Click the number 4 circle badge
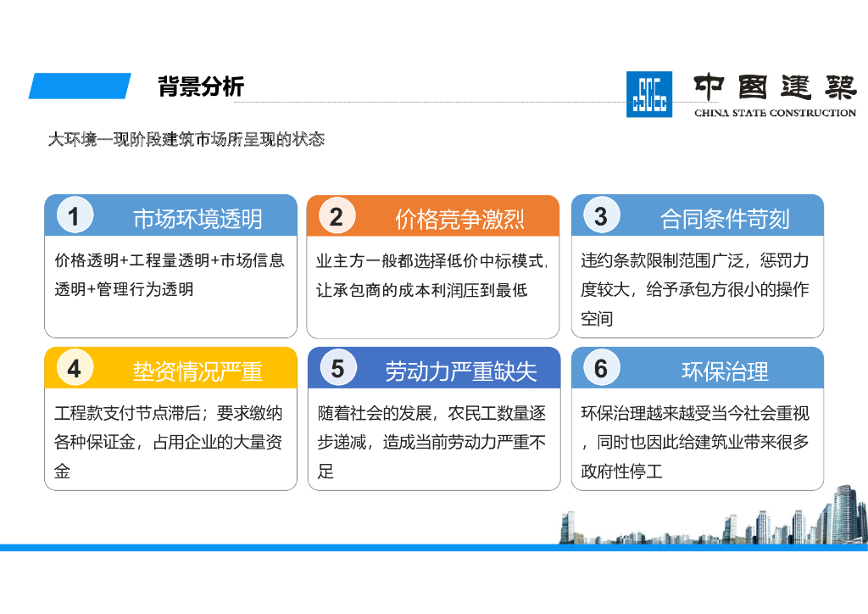This screenshot has width=868, height=614. tap(74, 369)
